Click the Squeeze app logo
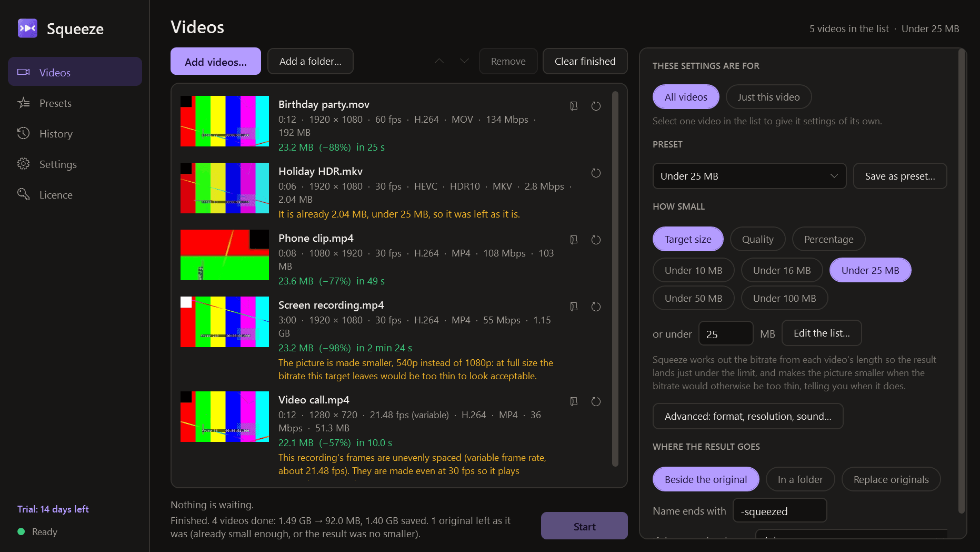Image resolution: width=980 pixels, height=552 pixels. tap(27, 28)
